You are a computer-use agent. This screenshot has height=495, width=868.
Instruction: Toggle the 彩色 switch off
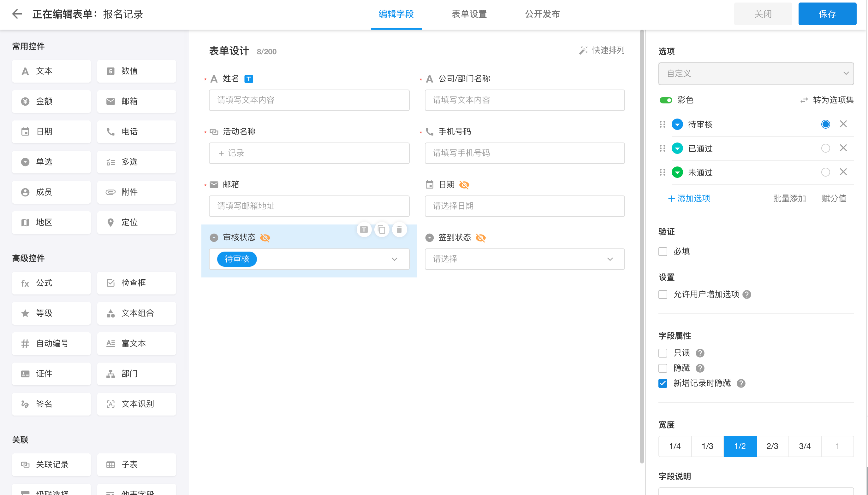666,100
